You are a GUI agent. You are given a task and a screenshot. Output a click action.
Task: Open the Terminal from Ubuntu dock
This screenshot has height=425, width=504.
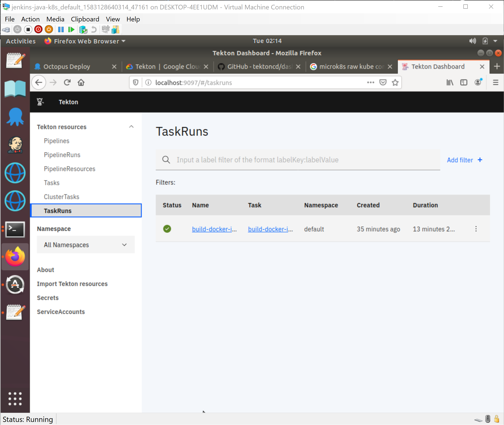15,229
